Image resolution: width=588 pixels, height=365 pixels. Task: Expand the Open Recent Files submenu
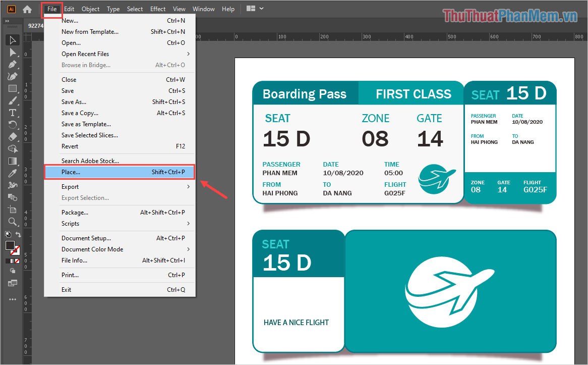pos(188,54)
